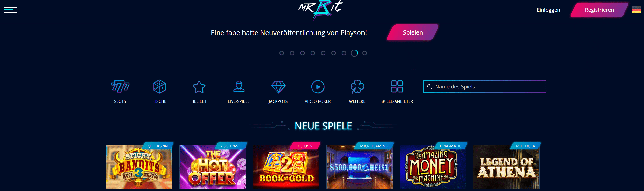Focus the Name des Spiels search field
644x191 pixels.
click(485, 87)
